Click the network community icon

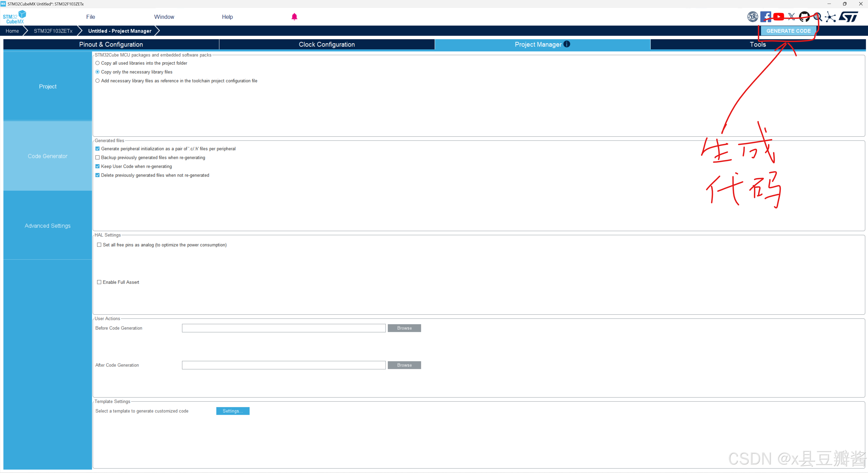pyautogui.click(x=830, y=17)
